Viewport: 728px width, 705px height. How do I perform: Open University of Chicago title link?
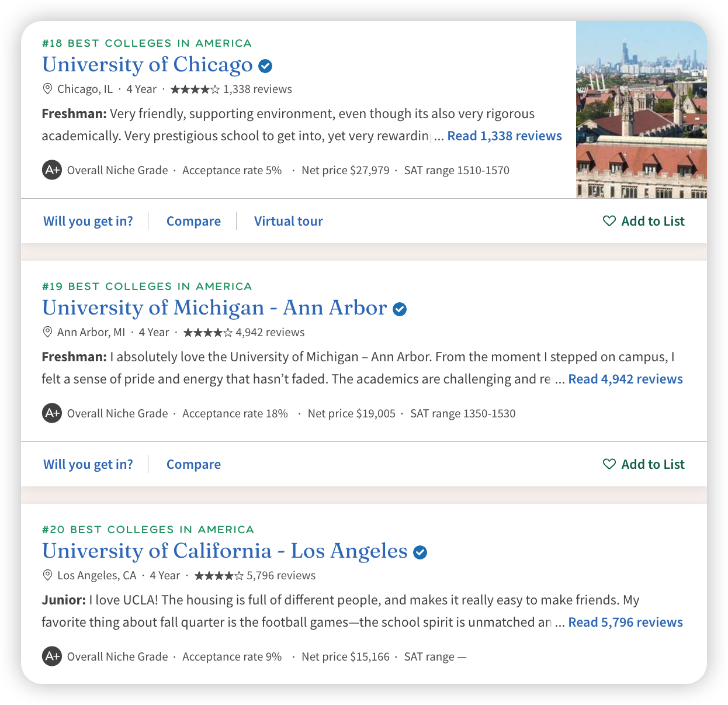click(x=147, y=65)
